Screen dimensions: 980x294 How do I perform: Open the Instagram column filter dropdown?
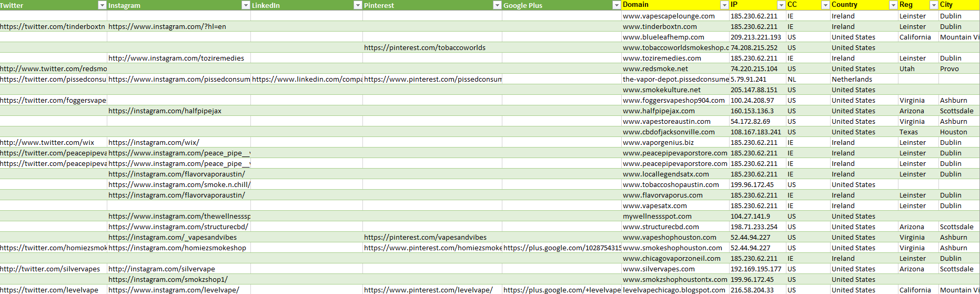tap(246, 5)
